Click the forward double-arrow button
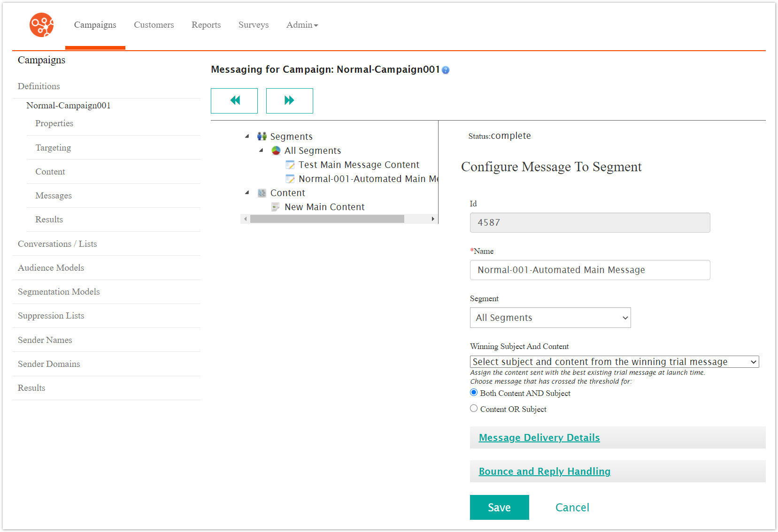The width and height of the screenshot is (778, 532). pyautogui.click(x=289, y=100)
